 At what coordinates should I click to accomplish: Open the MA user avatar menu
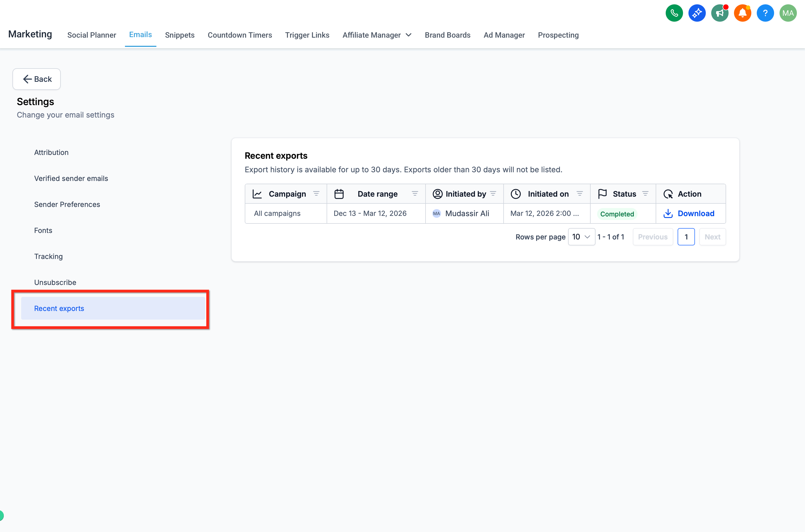(788, 13)
